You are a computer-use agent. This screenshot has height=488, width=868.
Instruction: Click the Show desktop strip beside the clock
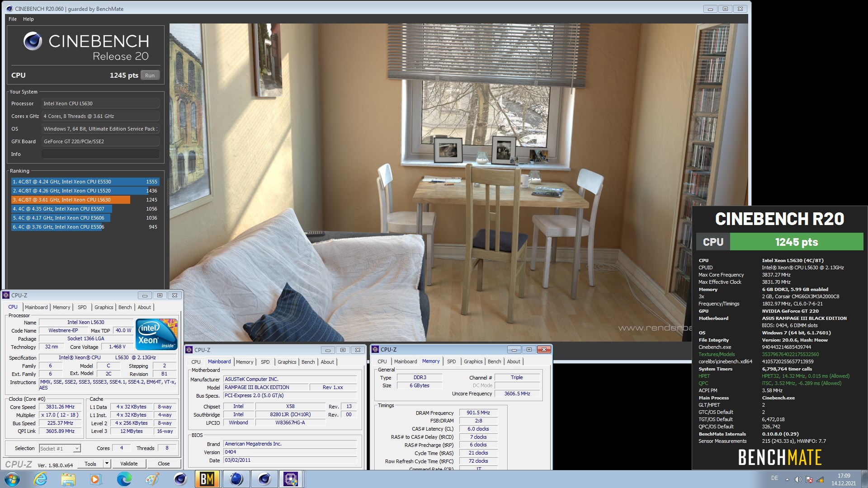pyautogui.click(x=864, y=479)
